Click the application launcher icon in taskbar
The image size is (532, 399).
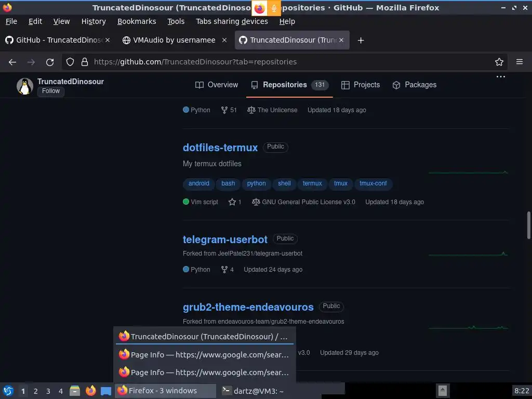(8, 391)
